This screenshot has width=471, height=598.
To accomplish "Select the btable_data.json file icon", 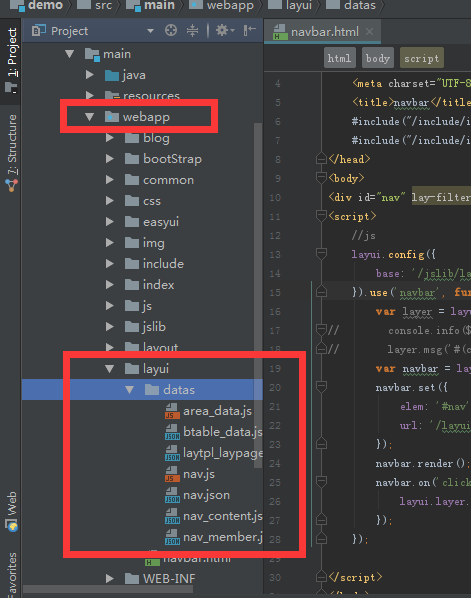I will (x=172, y=432).
